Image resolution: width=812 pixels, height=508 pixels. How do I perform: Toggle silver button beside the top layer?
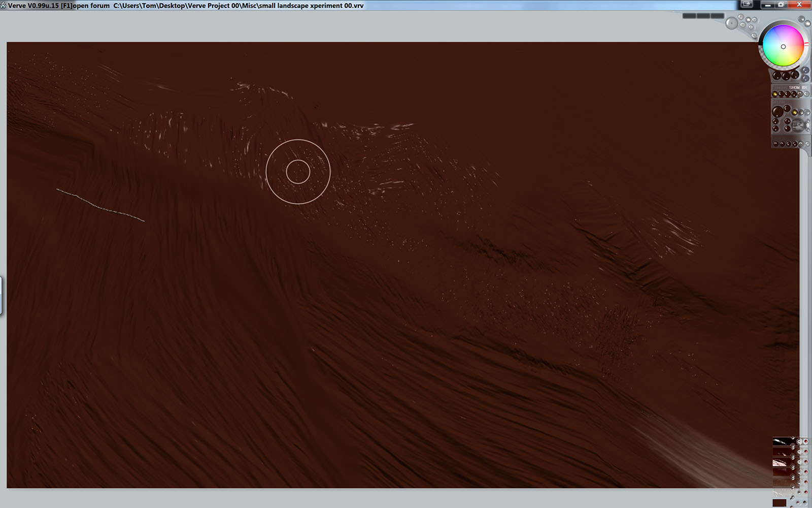[x=799, y=442]
